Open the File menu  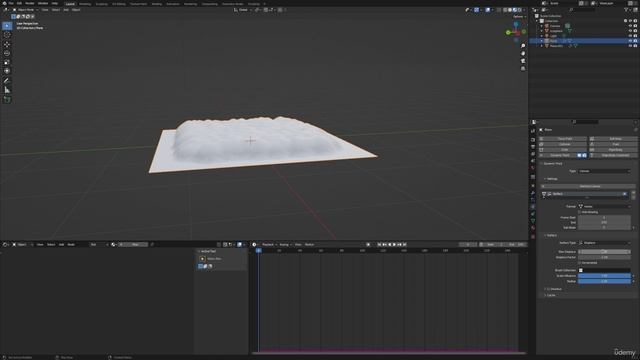11,3
